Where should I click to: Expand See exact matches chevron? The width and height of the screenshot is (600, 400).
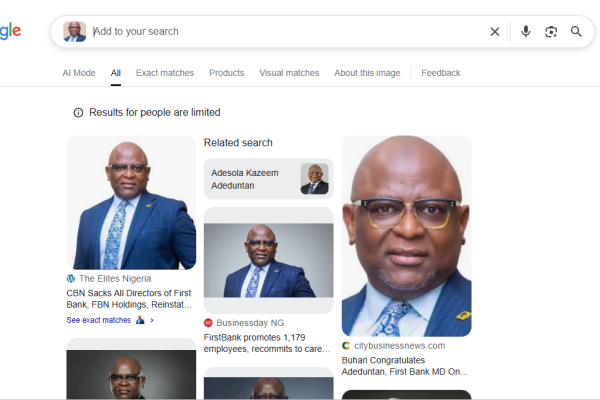[x=152, y=320]
